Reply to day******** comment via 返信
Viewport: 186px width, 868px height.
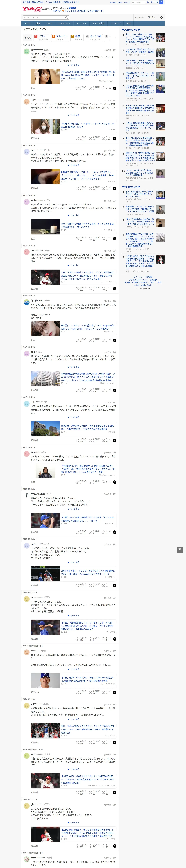pyautogui.click(x=33, y=88)
